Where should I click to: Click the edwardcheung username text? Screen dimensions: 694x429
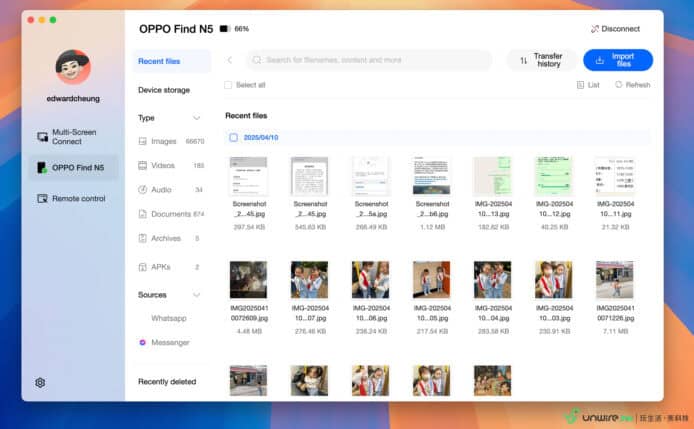point(73,99)
